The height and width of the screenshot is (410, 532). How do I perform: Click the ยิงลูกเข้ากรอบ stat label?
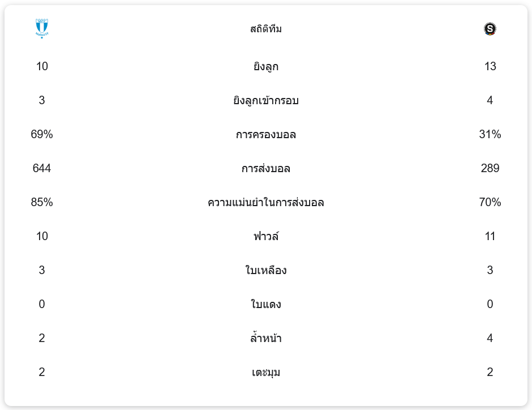coord(266,101)
